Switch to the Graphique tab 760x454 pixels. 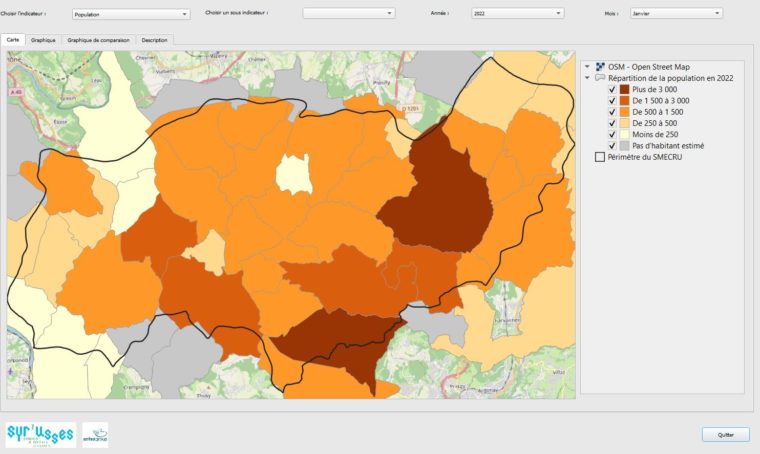pos(43,40)
